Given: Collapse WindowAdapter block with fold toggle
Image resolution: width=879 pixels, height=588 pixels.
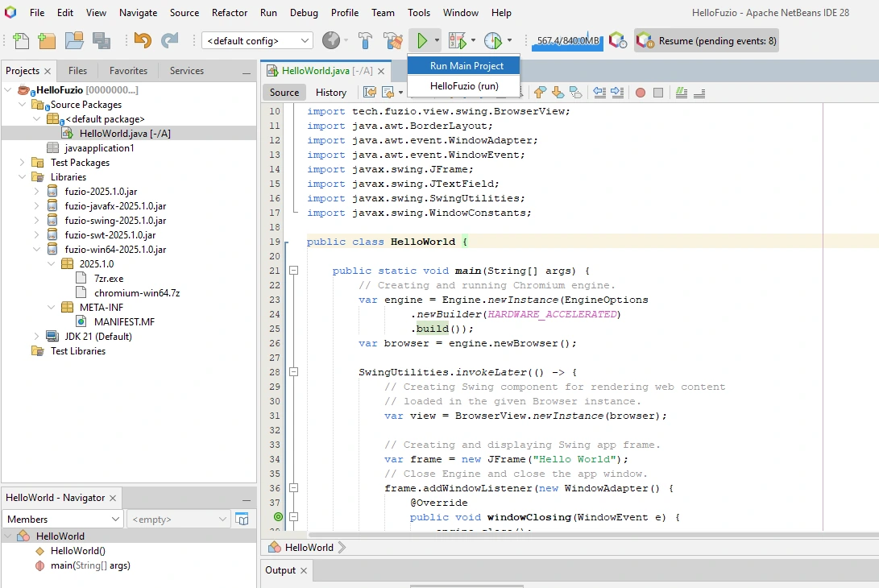Looking at the screenshot, I should point(293,487).
